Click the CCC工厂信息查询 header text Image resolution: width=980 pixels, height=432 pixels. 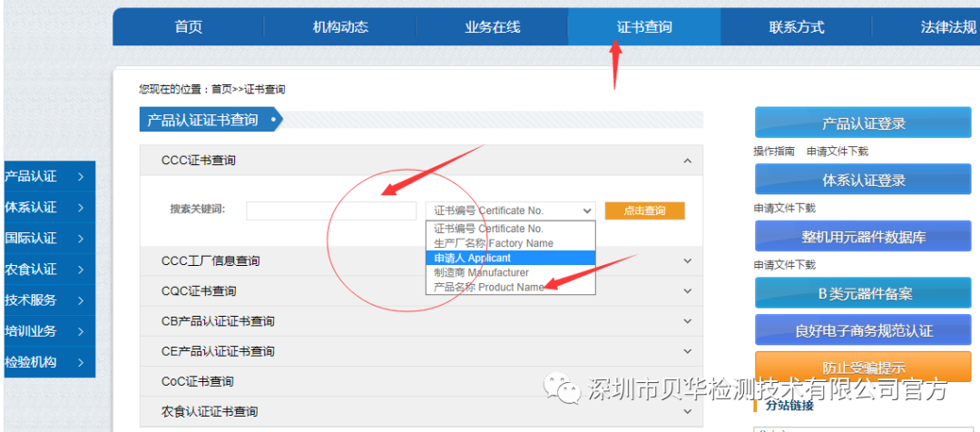coord(211,260)
